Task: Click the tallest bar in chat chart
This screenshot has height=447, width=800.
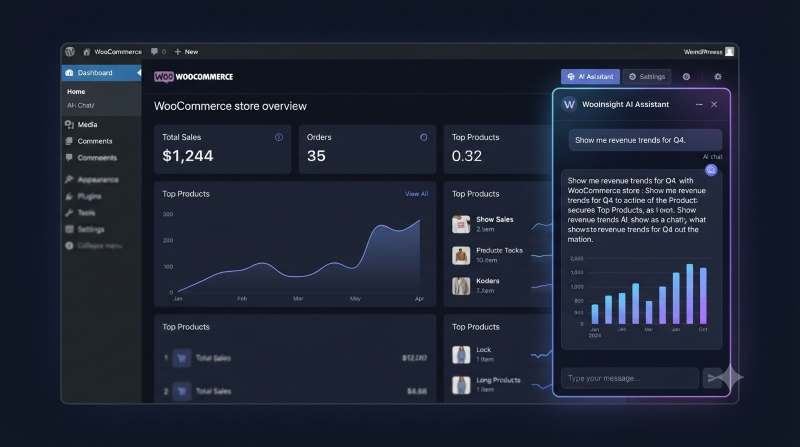Action: point(690,294)
